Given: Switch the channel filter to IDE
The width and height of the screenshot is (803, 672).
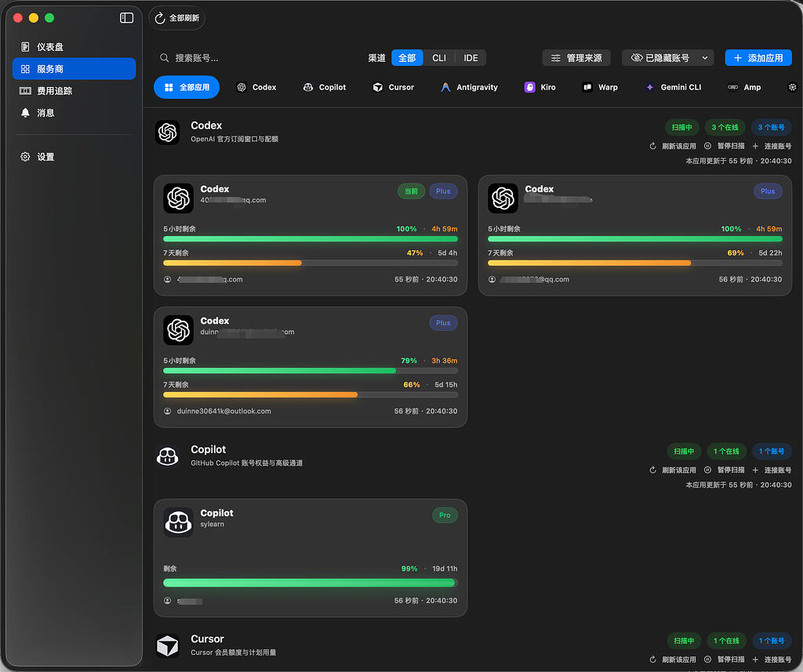Looking at the screenshot, I should 471,58.
